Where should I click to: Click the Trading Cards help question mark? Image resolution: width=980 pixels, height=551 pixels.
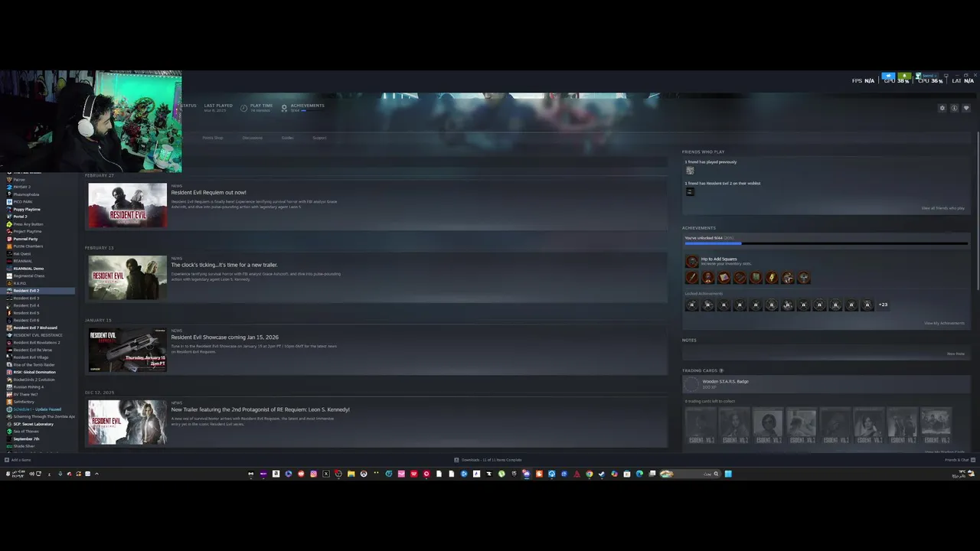coord(721,370)
